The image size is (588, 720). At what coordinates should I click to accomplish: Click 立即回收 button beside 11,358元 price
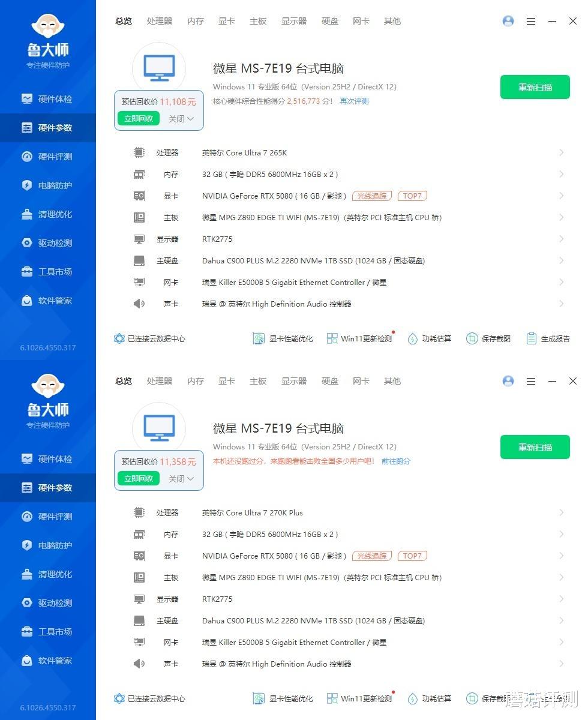[x=139, y=479]
